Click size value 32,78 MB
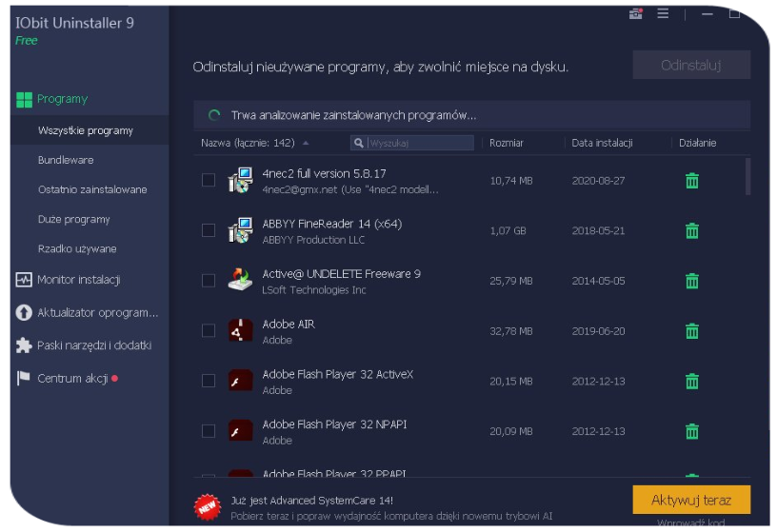This screenshot has height=532, width=777. coord(511,331)
